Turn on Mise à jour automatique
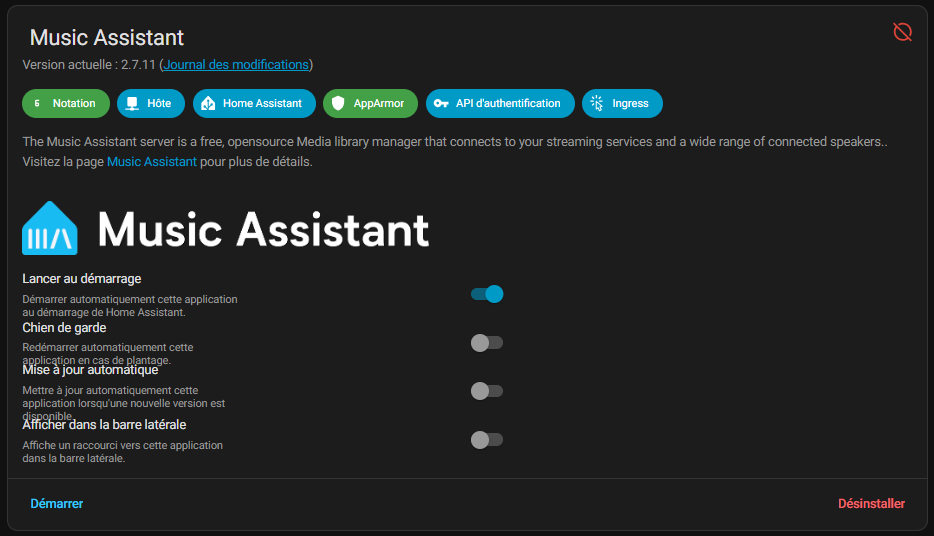Image resolution: width=934 pixels, height=536 pixels. pyautogui.click(x=487, y=391)
